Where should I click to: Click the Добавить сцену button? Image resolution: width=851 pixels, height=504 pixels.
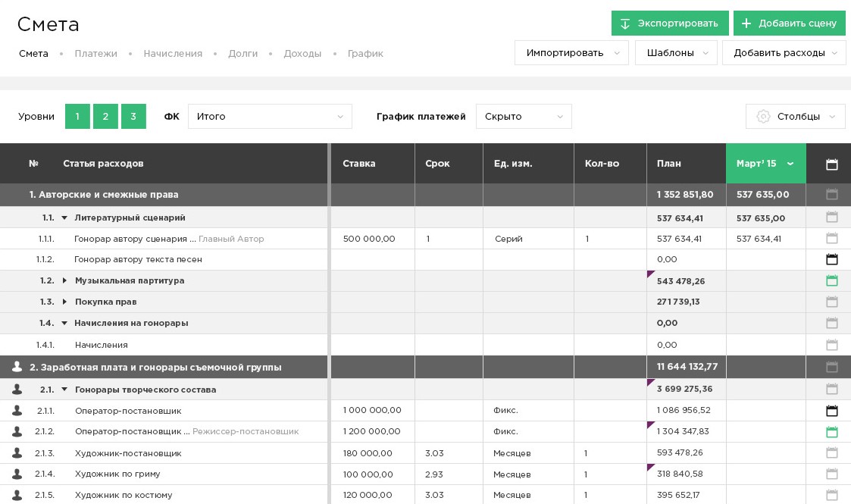pyautogui.click(x=789, y=23)
